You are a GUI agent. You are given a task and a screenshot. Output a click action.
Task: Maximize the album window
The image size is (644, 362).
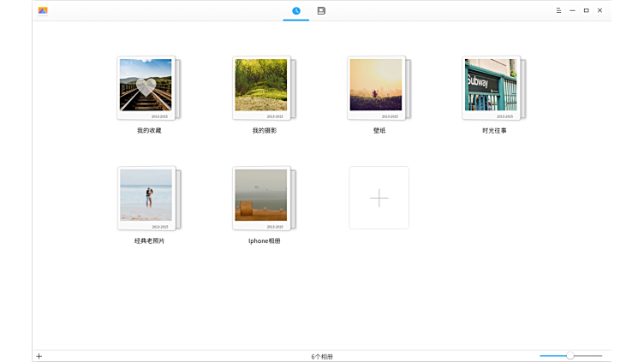point(586,10)
